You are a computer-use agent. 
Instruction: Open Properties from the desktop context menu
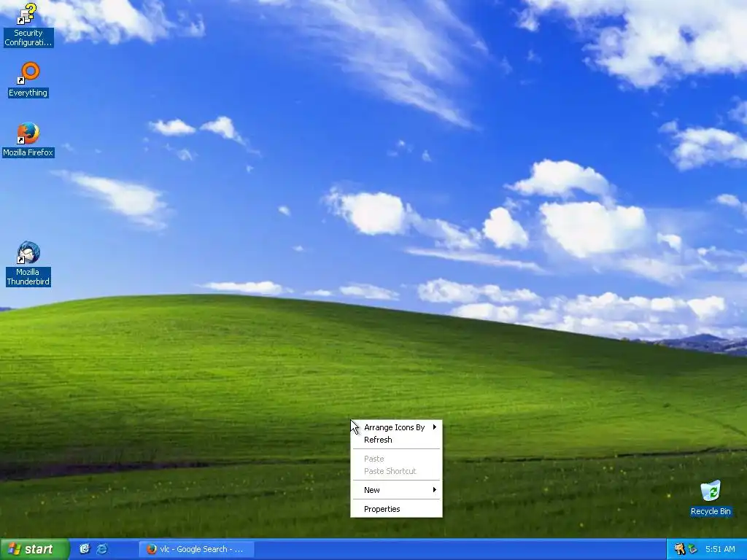point(396,509)
